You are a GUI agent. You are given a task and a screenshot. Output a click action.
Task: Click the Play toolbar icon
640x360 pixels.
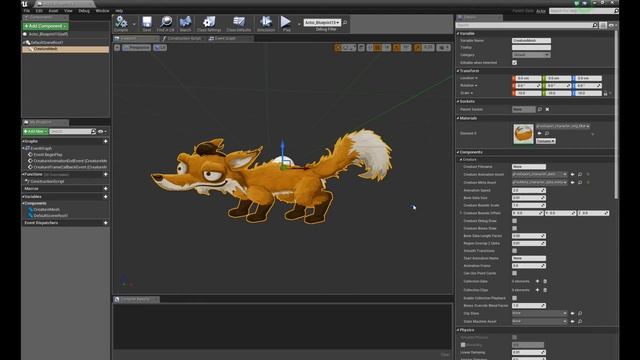[286, 23]
